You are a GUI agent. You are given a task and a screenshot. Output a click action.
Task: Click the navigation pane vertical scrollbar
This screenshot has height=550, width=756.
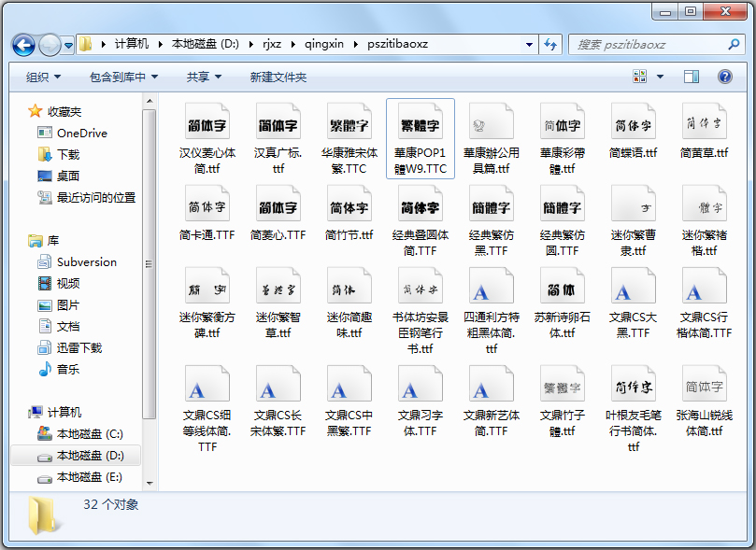click(149, 261)
